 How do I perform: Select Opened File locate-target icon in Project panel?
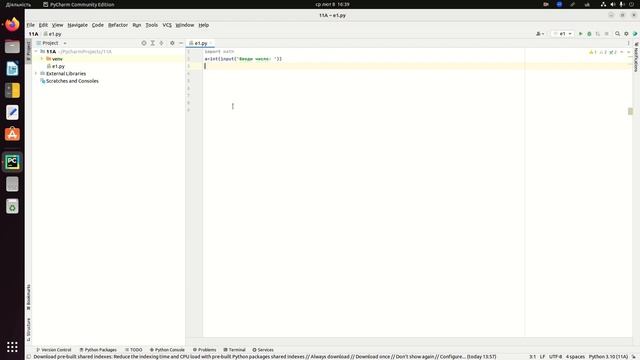point(144,43)
